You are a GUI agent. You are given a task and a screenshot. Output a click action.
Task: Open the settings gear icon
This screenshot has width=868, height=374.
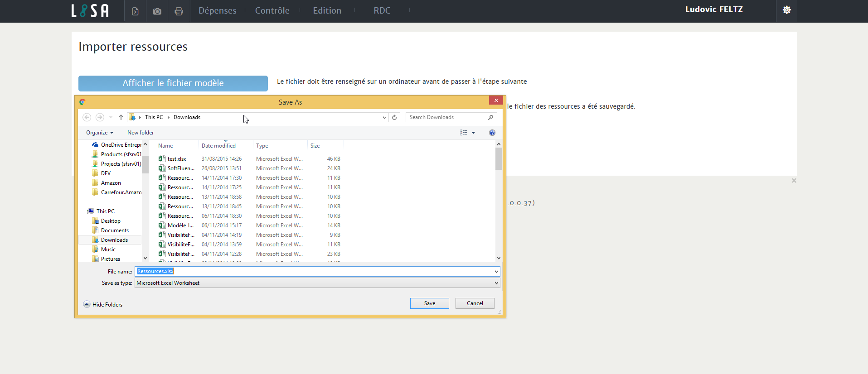(x=787, y=10)
